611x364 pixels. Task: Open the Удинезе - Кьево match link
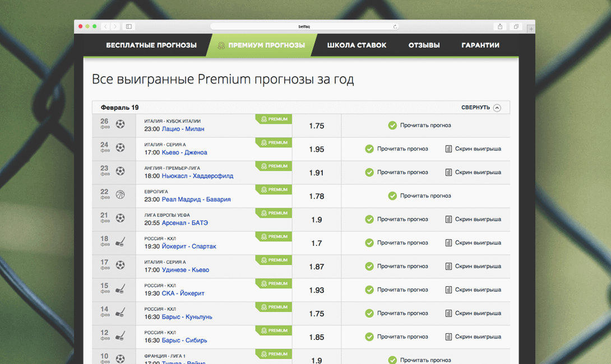point(185,270)
